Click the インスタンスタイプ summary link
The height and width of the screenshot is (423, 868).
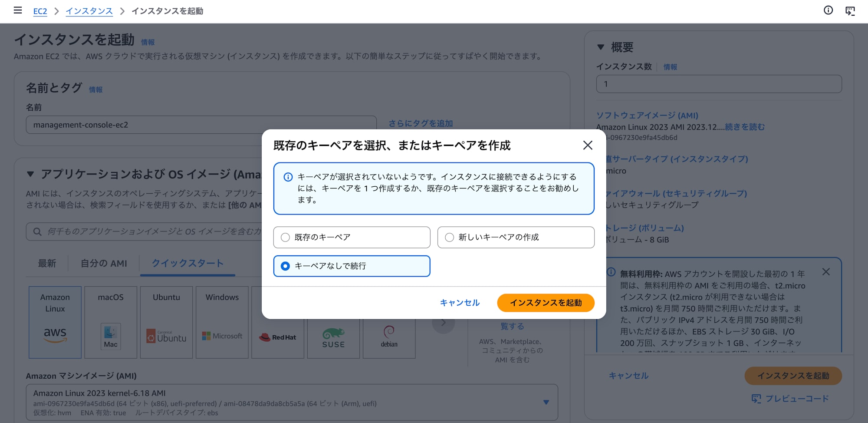coord(677,159)
